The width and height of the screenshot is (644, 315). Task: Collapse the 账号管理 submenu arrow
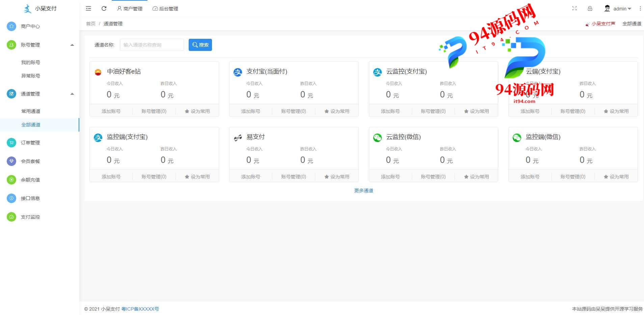pyautogui.click(x=72, y=45)
